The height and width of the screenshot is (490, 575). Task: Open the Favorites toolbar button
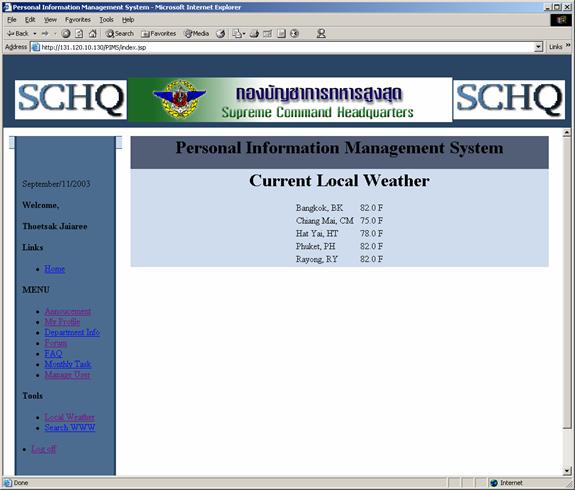click(159, 34)
